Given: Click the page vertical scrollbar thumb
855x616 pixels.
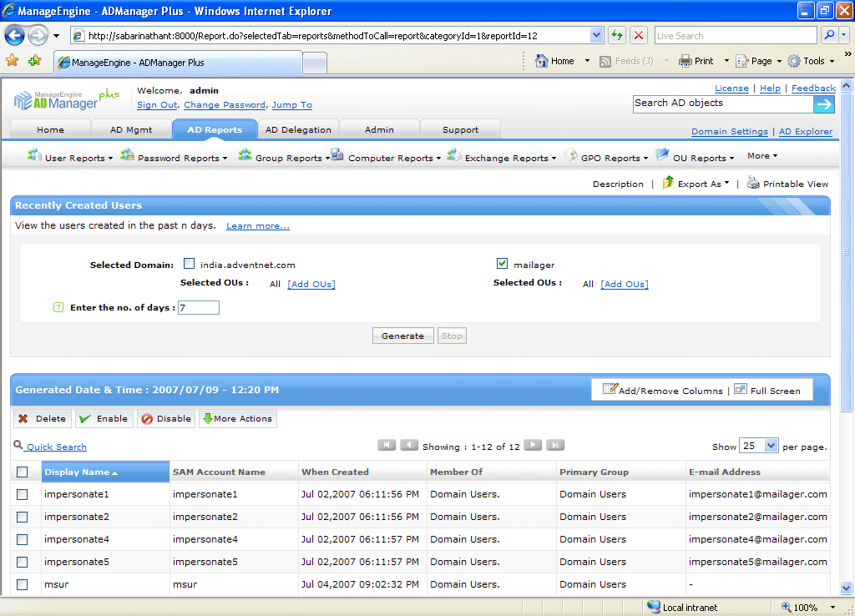Looking at the screenshot, I should pos(846,252).
